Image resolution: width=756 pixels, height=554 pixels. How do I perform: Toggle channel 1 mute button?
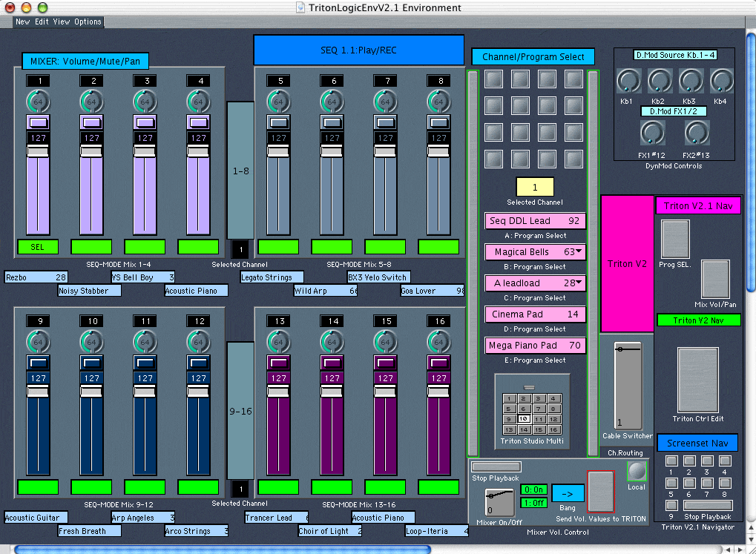click(38, 122)
